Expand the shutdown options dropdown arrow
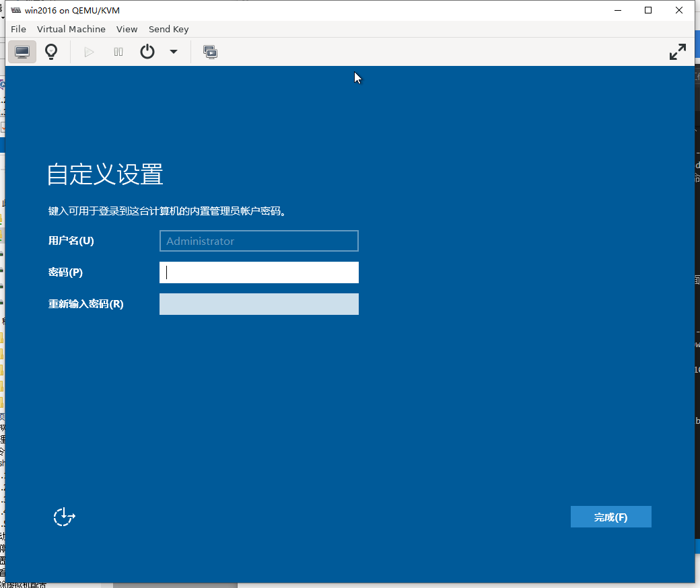The image size is (700, 588). (174, 52)
